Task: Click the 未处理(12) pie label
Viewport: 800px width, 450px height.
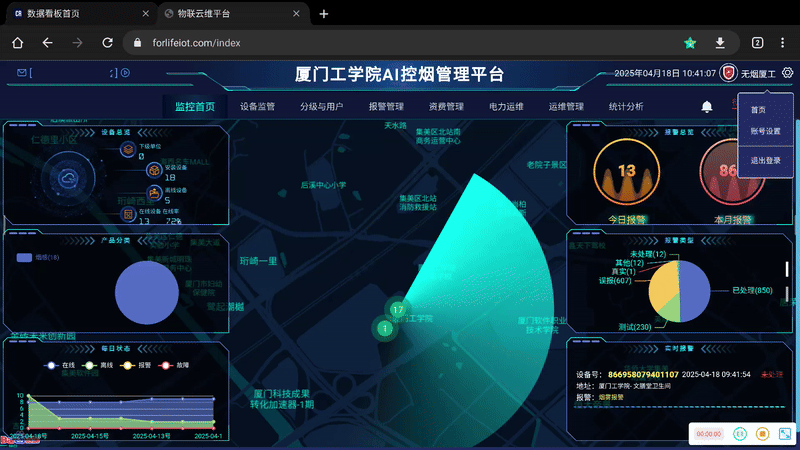Action: pos(648,254)
